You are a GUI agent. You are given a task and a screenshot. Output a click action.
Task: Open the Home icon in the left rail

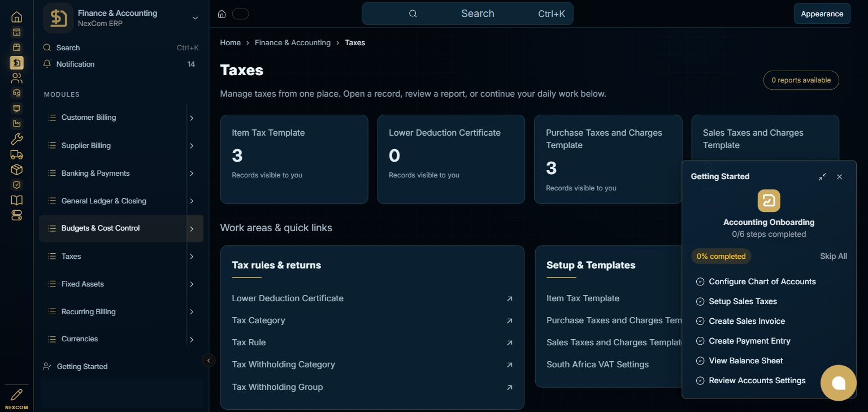pos(16,17)
